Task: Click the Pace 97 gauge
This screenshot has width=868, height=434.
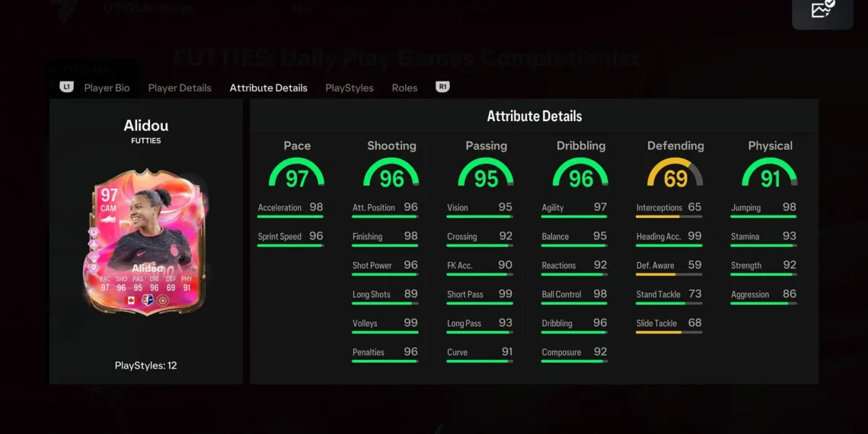Action: click(x=297, y=174)
